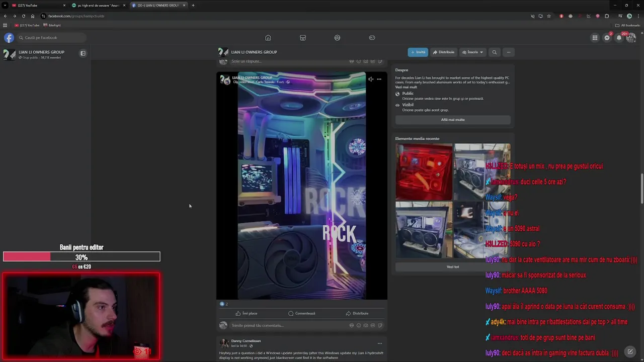The height and width of the screenshot is (362, 644).
Task: Click the page vertical scrollbar thumb
Action: pos(642,189)
